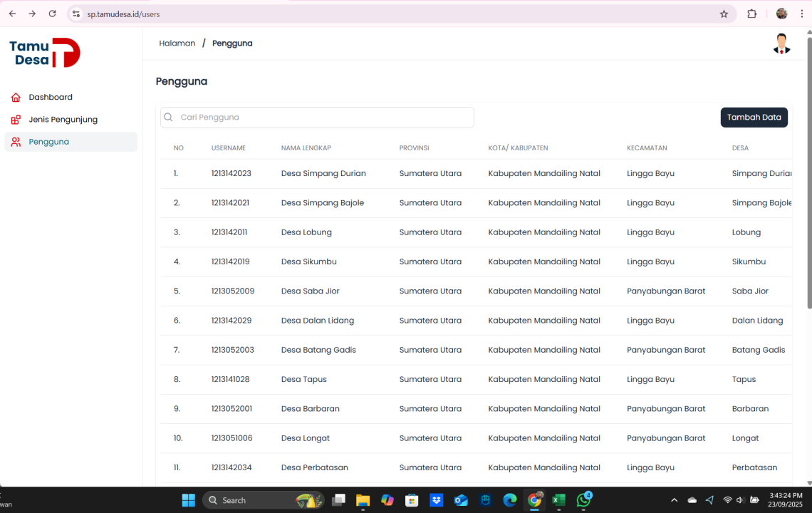
Task: Open the Dashboard sidebar item
Action: click(x=50, y=97)
